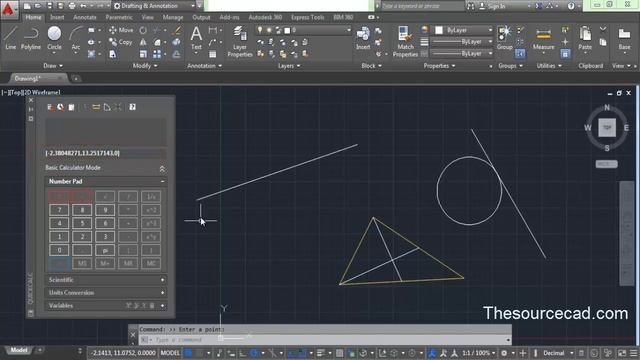This screenshot has height=360, width=640.
Task: Open the object color ByLayer dropdown
Action: click(464, 30)
